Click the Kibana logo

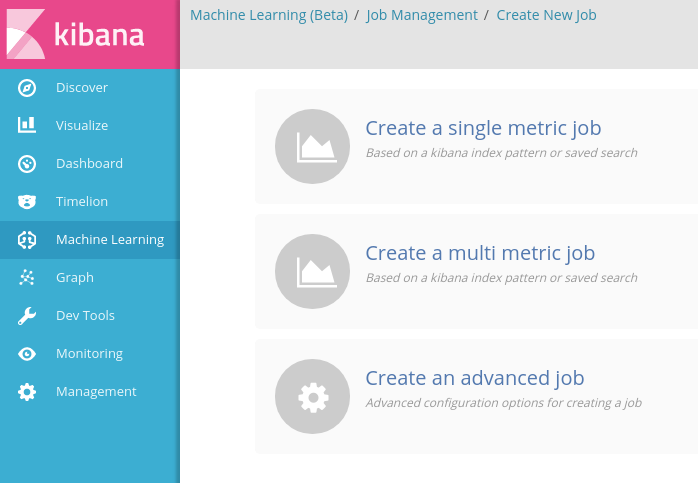coord(75,34)
